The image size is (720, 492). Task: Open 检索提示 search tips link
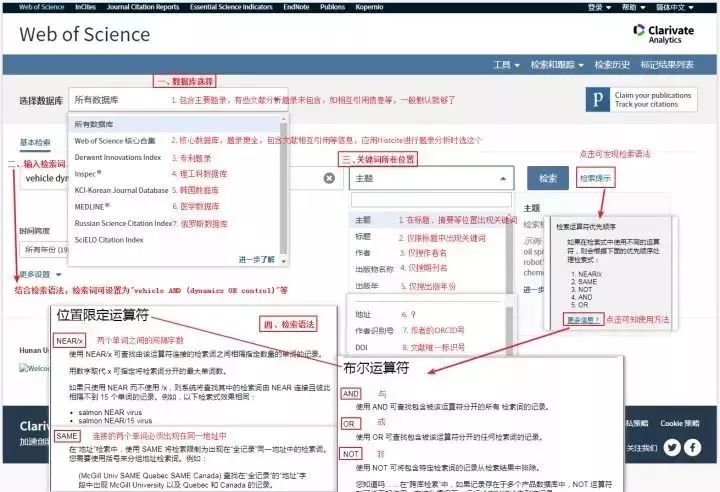(x=595, y=178)
